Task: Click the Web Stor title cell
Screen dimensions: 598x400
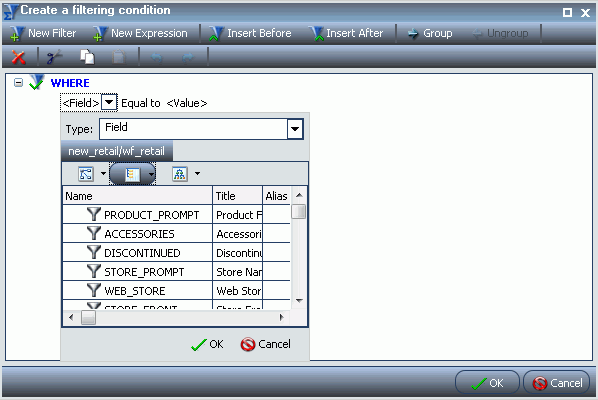Action: pos(238,291)
